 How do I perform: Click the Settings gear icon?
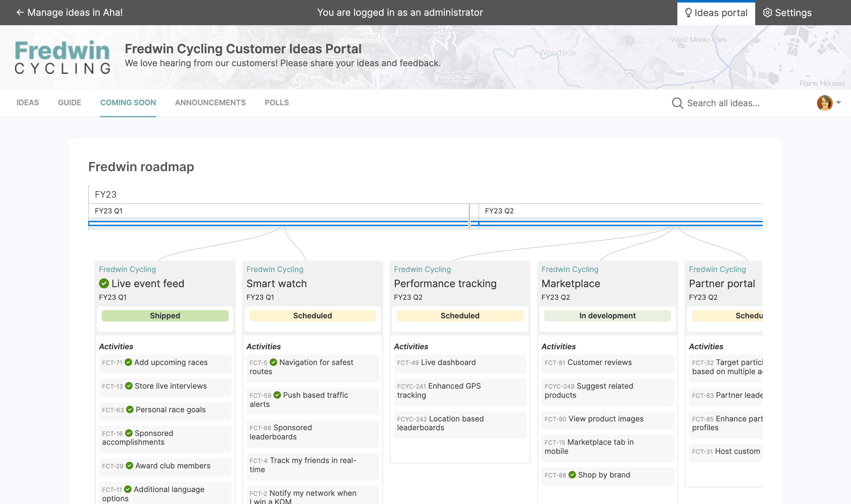coord(768,13)
